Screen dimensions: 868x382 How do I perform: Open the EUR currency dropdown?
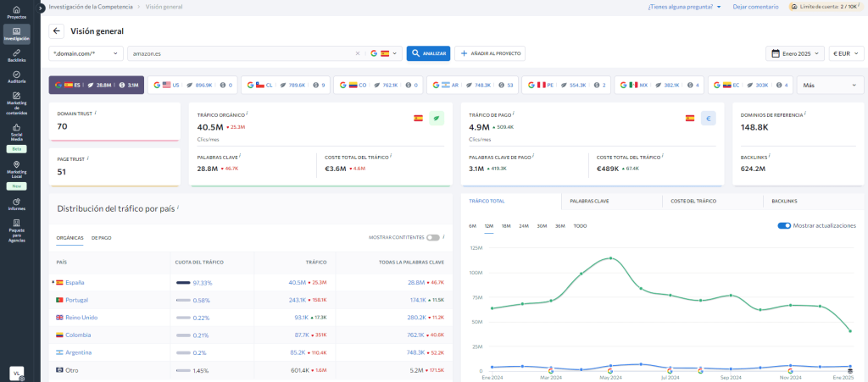click(x=846, y=53)
